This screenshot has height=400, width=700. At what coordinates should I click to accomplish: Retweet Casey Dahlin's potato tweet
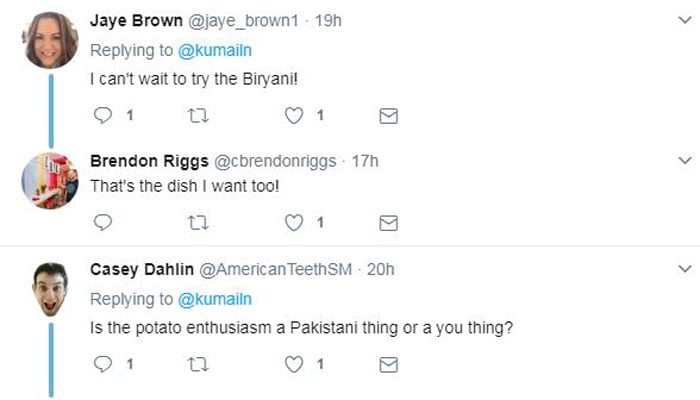pyautogui.click(x=198, y=366)
